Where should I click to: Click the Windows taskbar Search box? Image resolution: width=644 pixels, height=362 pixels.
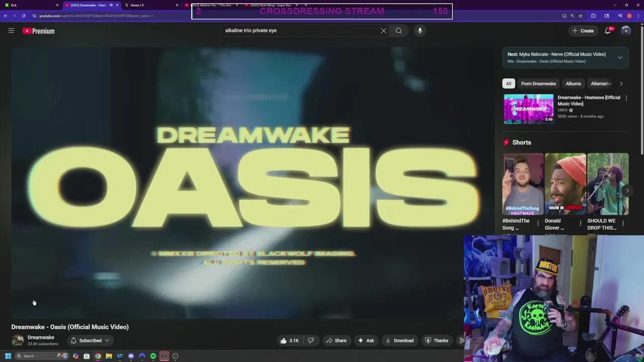tap(42, 356)
